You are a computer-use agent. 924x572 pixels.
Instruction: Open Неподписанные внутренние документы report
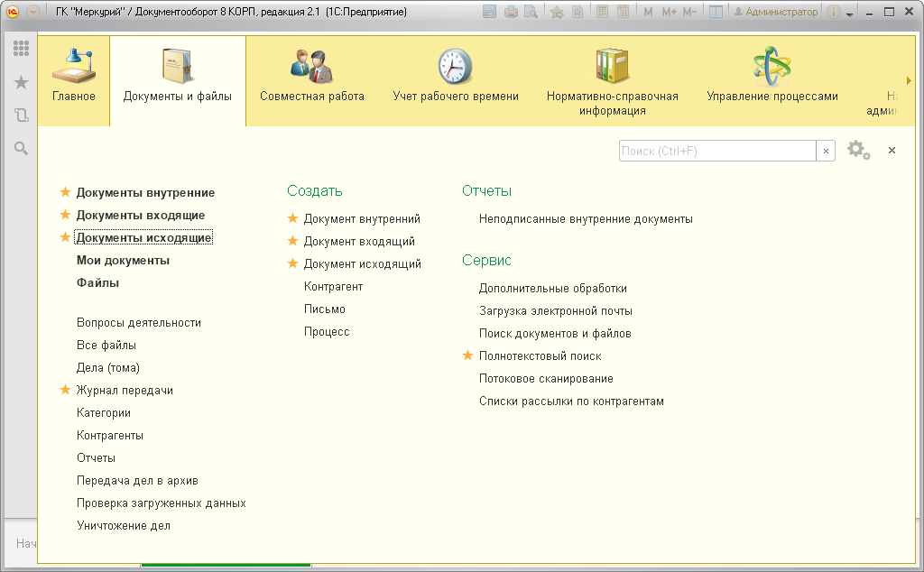(x=586, y=218)
